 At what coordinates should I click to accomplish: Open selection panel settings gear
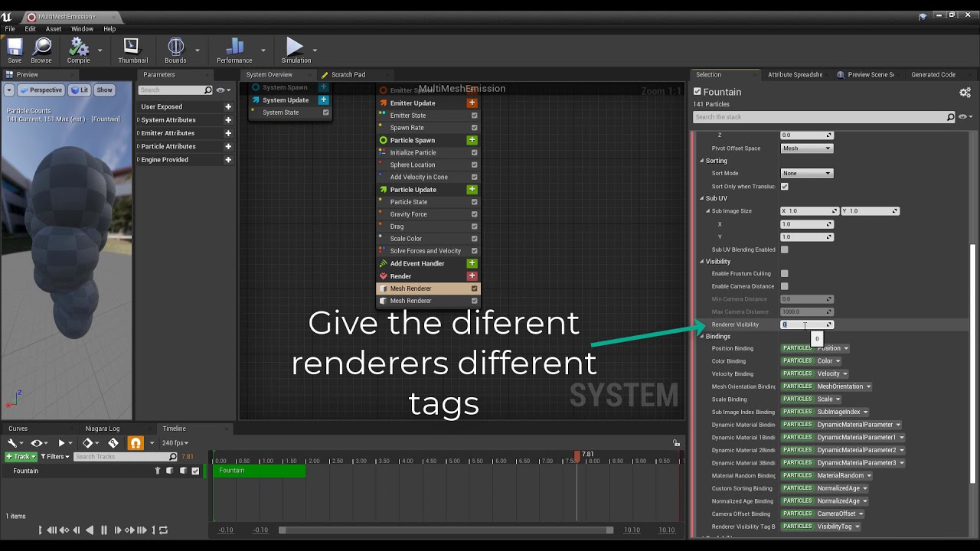click(x=965, y=93)
